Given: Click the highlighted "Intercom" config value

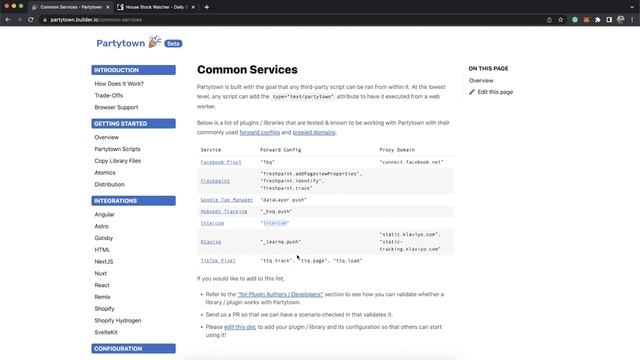Looking at the screenshot, I should click(x=275, y=223).
